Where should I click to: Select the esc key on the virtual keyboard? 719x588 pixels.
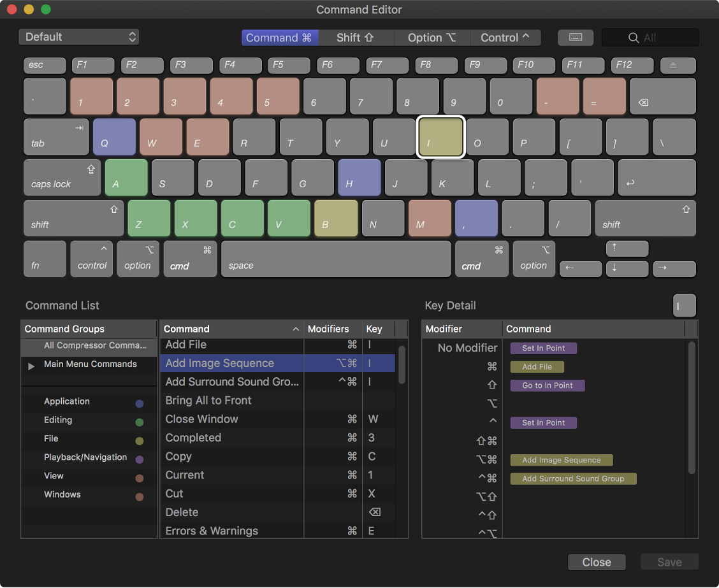click(44, 65)
